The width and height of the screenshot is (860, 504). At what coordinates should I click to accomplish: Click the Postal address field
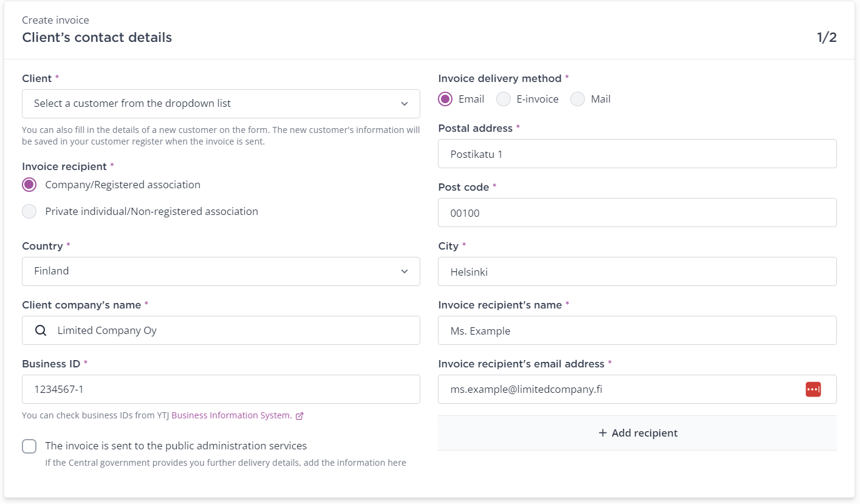(x=637, y=154)
